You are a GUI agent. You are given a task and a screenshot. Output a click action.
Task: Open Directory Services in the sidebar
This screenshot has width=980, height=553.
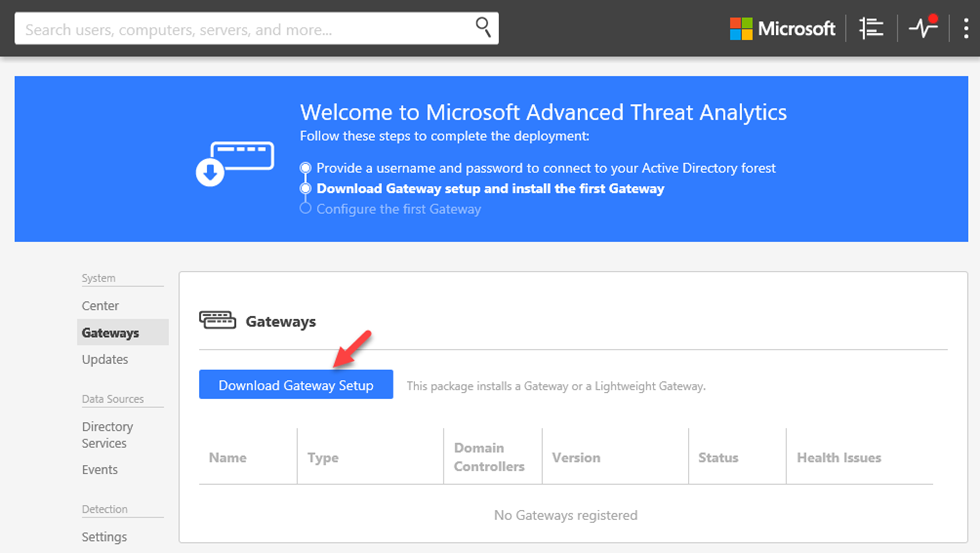(107, 435)
